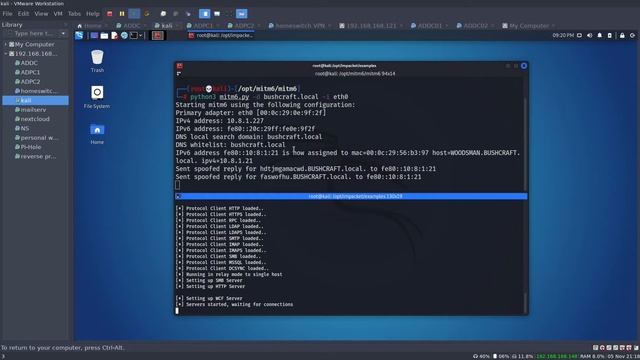Open the Kali notifications bell icon
The image size is (640, 360).
pos(600,36)
